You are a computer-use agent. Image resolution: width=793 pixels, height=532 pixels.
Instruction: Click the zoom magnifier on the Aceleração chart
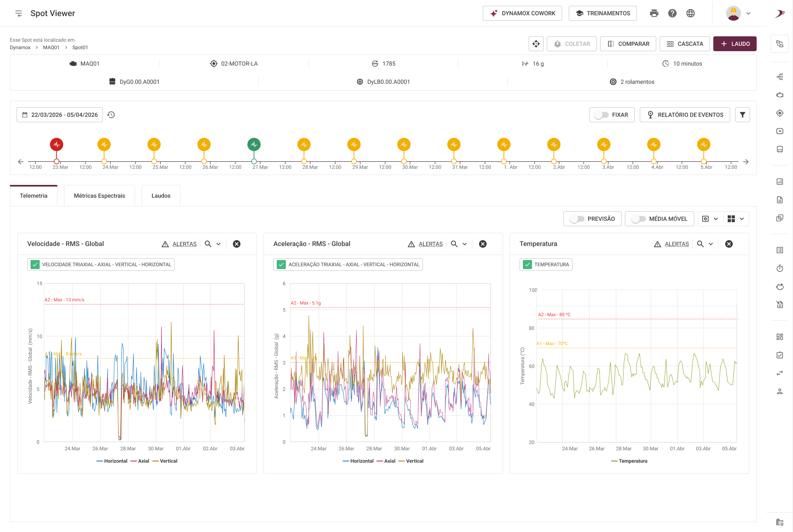coord(454,244)
